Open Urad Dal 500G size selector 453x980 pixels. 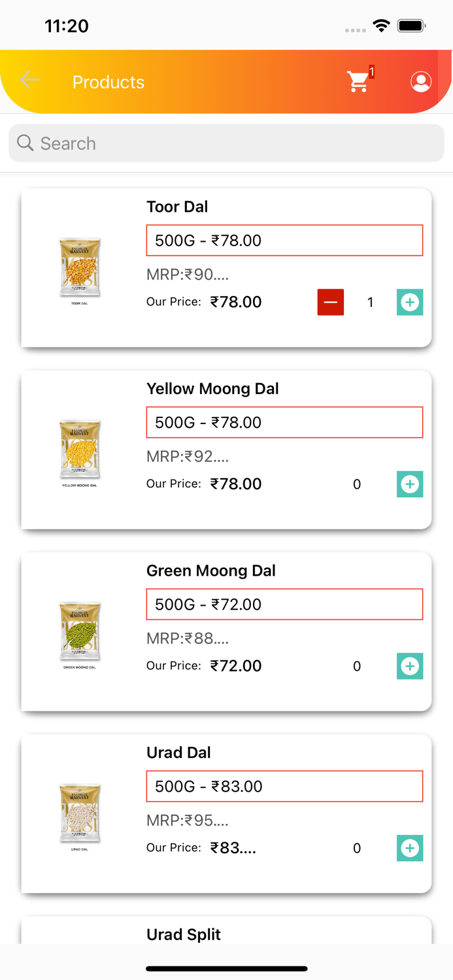[284, 786]
